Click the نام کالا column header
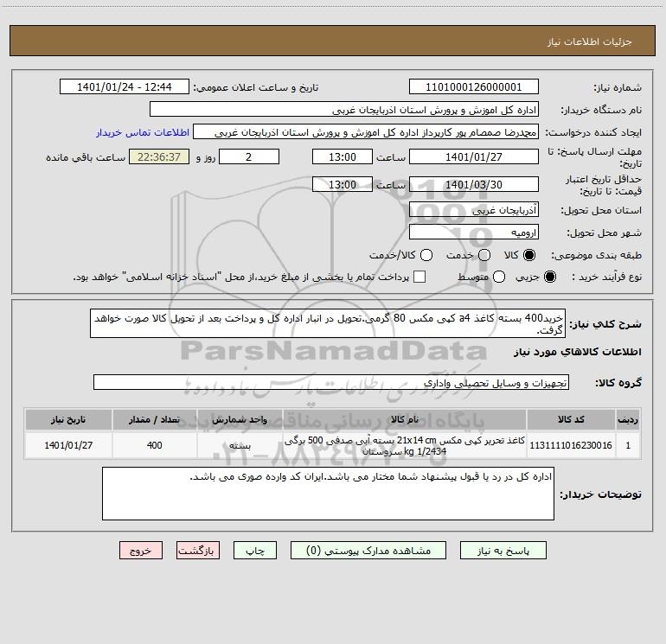 [405, 419]
